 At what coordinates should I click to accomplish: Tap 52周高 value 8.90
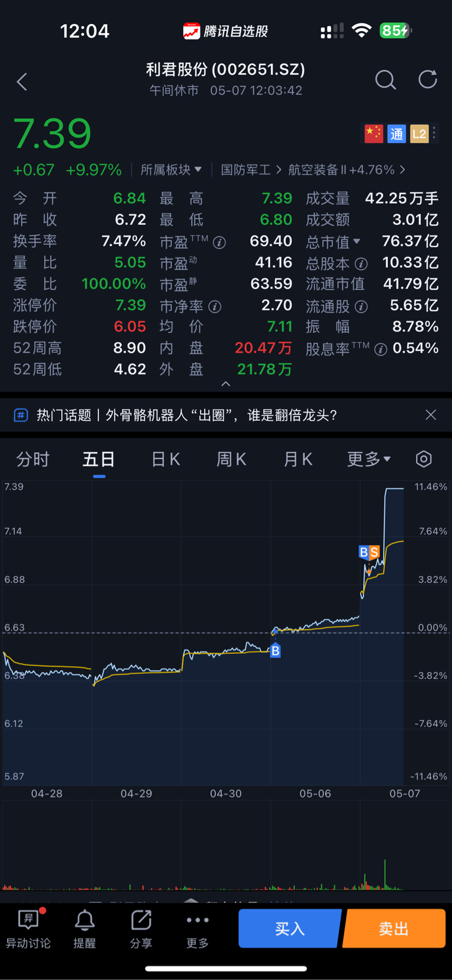[x=129, y=348]
